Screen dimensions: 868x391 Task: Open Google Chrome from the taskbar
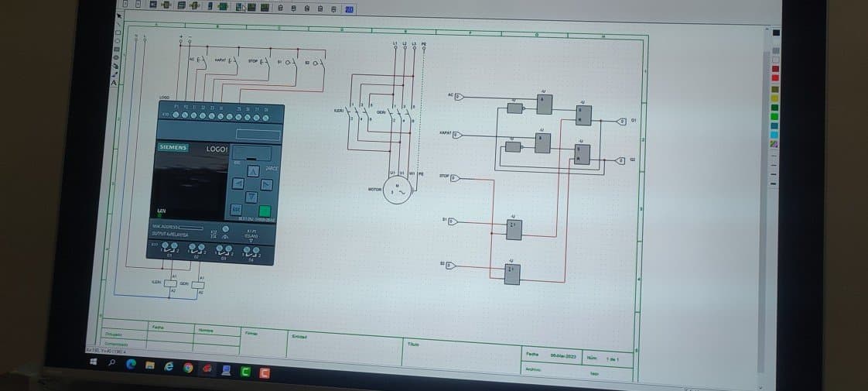[188, 368]
